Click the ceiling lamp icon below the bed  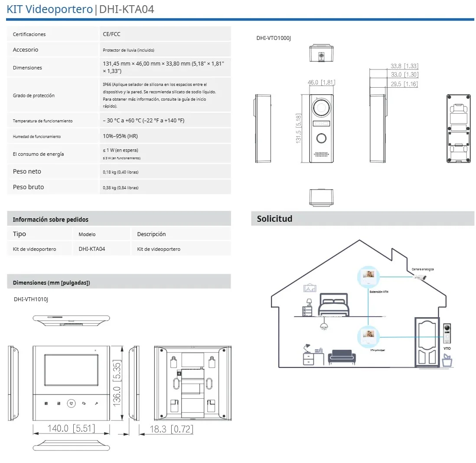tap(323, 326)
